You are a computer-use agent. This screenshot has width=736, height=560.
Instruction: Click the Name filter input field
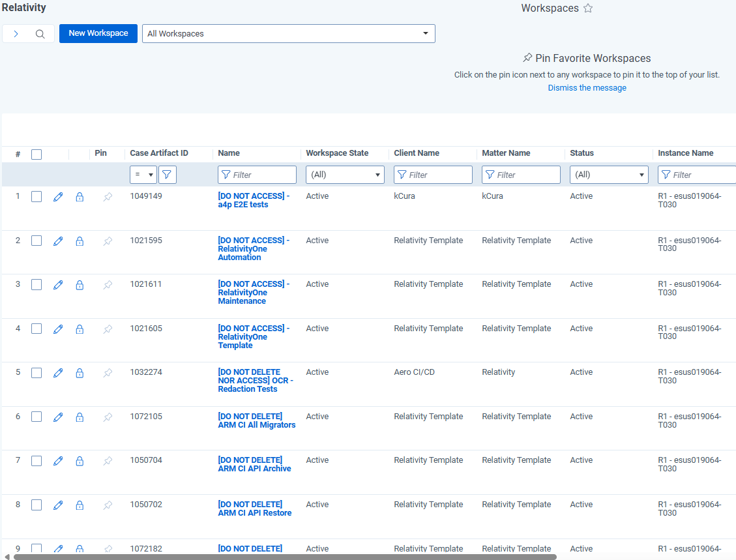[x=258, y=175]
